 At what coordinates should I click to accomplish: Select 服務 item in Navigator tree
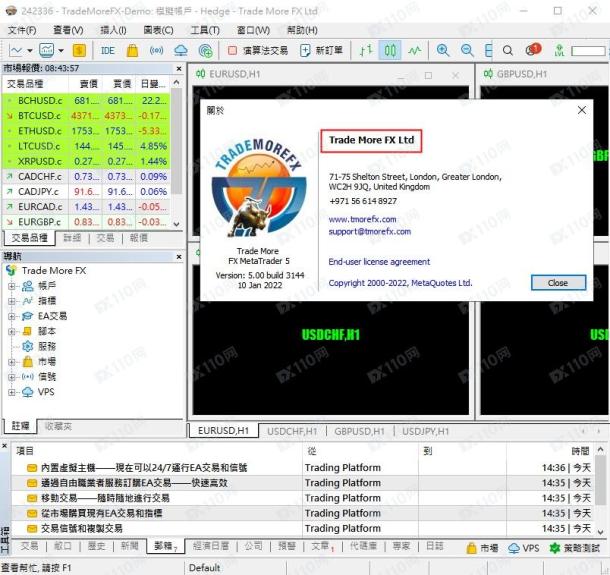(x=47, y=346)
